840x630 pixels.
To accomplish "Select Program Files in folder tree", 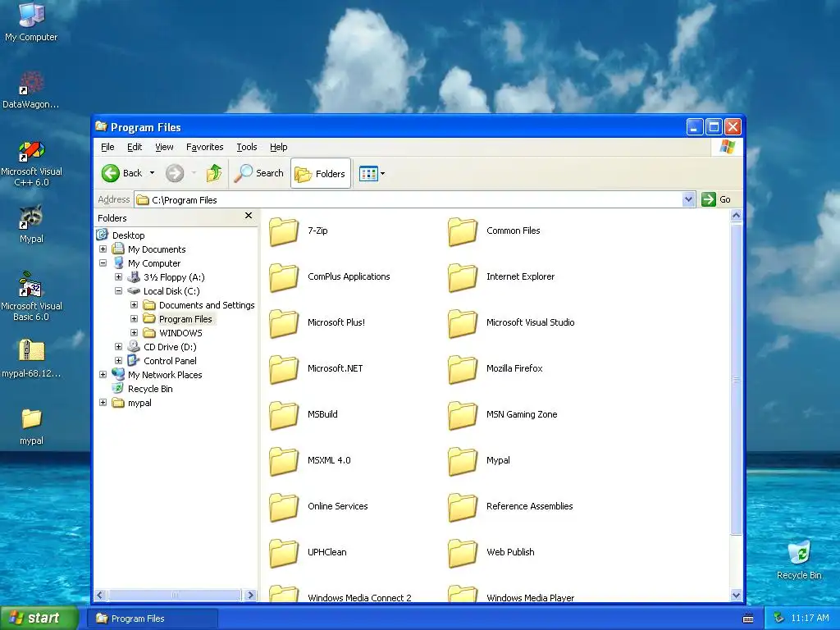I will pyautogui.click(x=185, y=319).
